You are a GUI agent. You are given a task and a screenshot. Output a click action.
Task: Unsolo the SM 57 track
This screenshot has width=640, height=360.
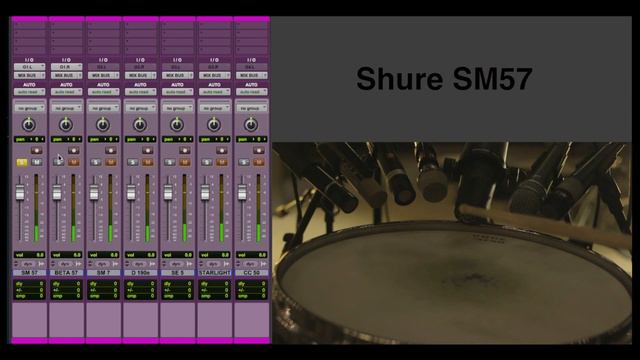[22, 162]
